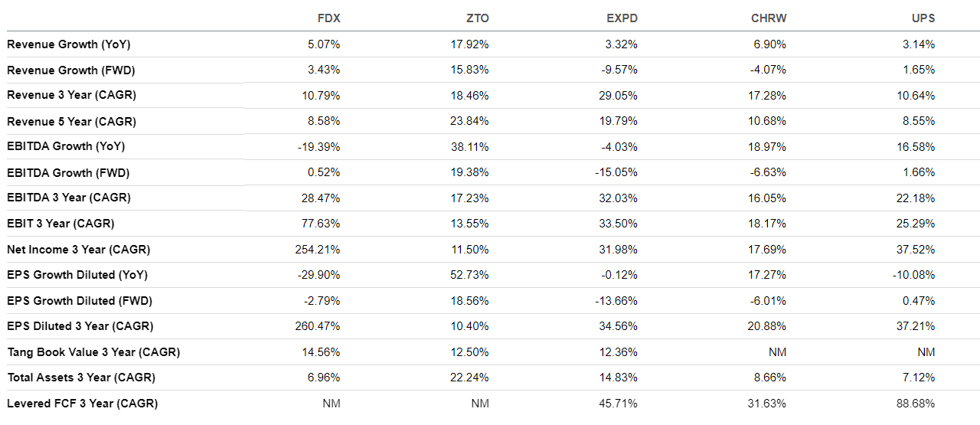
Task: Open the Tang Book Value 3 Year (CAGR) label
Action: 93,352
